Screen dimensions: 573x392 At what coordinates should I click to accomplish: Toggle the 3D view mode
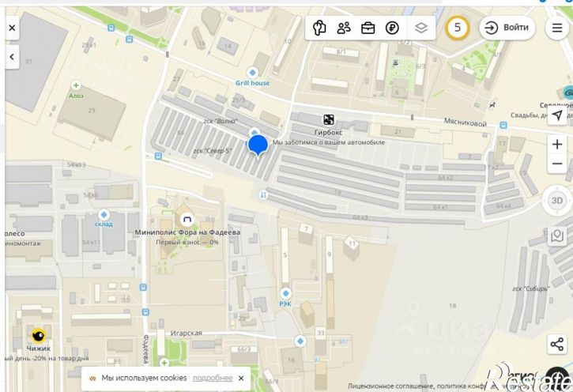(x=557, y=200)
